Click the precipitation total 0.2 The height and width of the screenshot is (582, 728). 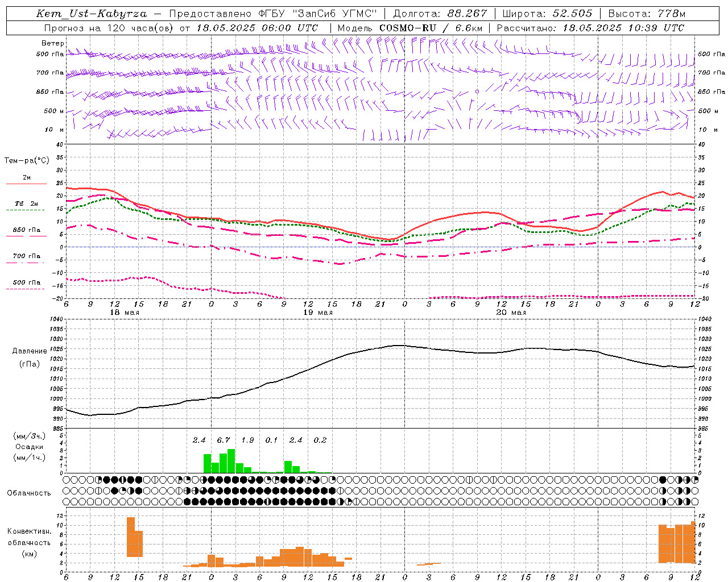coord(320,440)
